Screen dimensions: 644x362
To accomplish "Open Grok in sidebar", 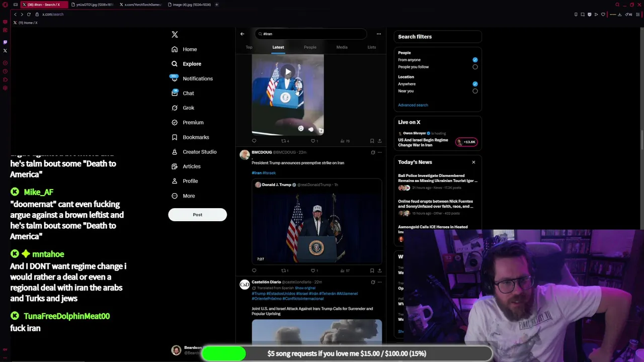I will (x=183, y=108).
